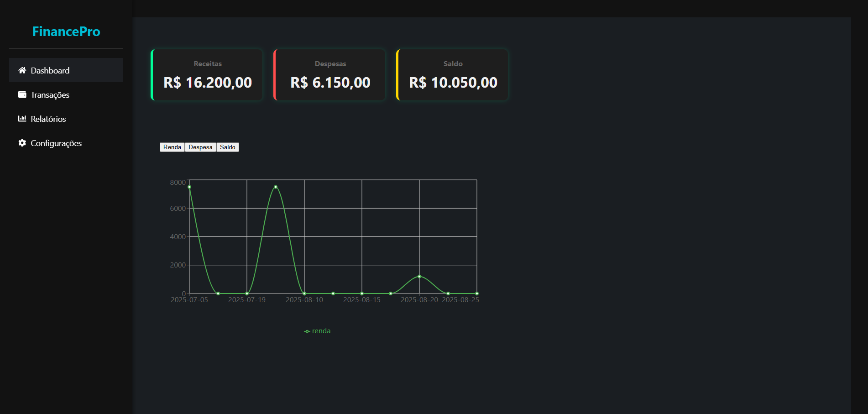868x414 pixels.
Task: Click the Receitas summary card
Action: tap(207, 74)
